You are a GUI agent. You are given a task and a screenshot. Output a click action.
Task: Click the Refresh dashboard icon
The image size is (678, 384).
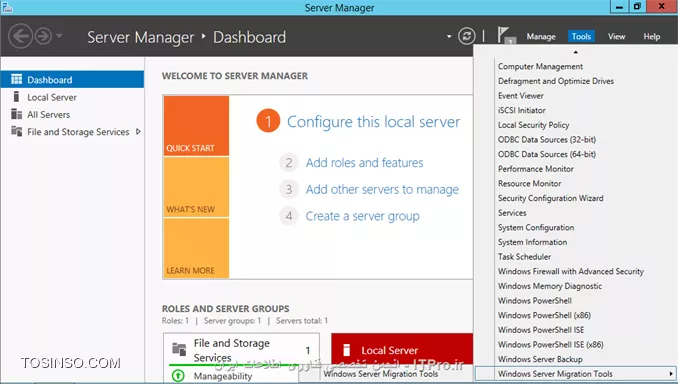tap(467, 36)
